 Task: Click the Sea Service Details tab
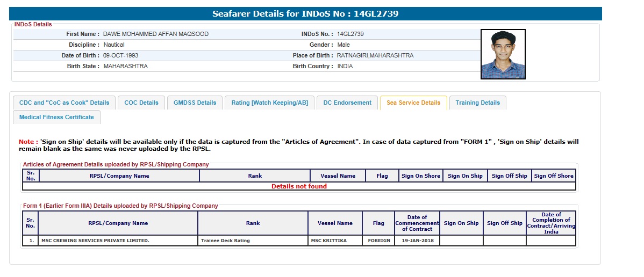pyautogui.click(x=413, y=103)
